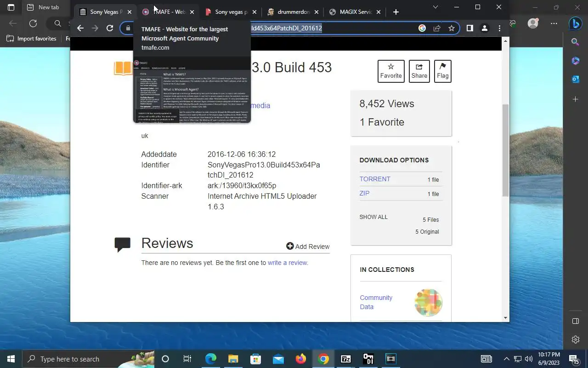Click scrollbar up arrow in Chrome
The height and width of the screenshot is (368, 588).
(x=506, y=41)
